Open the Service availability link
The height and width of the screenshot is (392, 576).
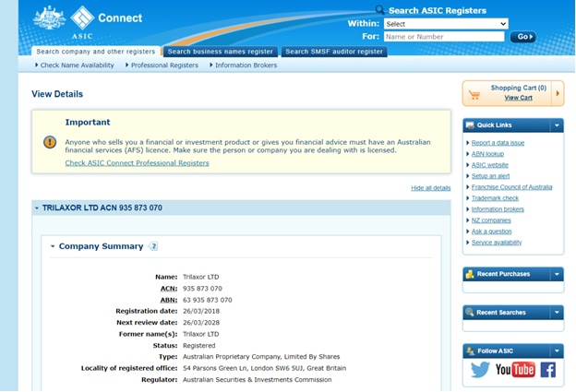click(497, 243)
